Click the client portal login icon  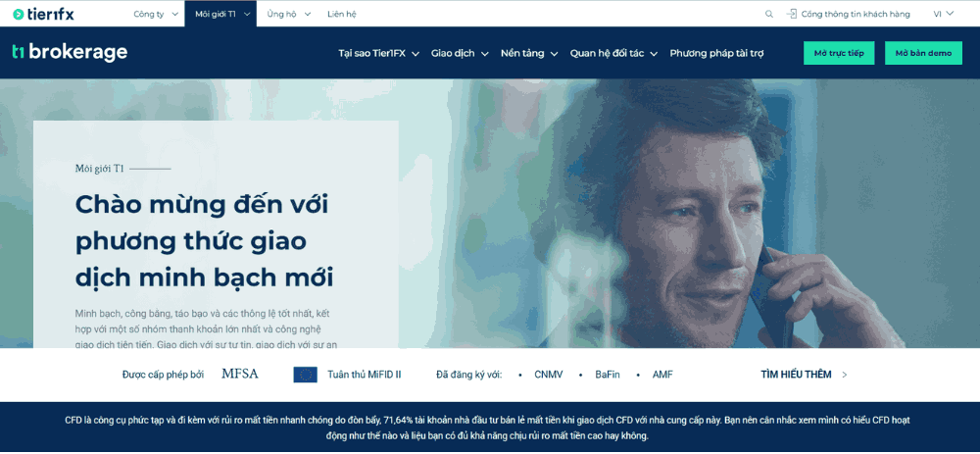click(x=791, y=14)
